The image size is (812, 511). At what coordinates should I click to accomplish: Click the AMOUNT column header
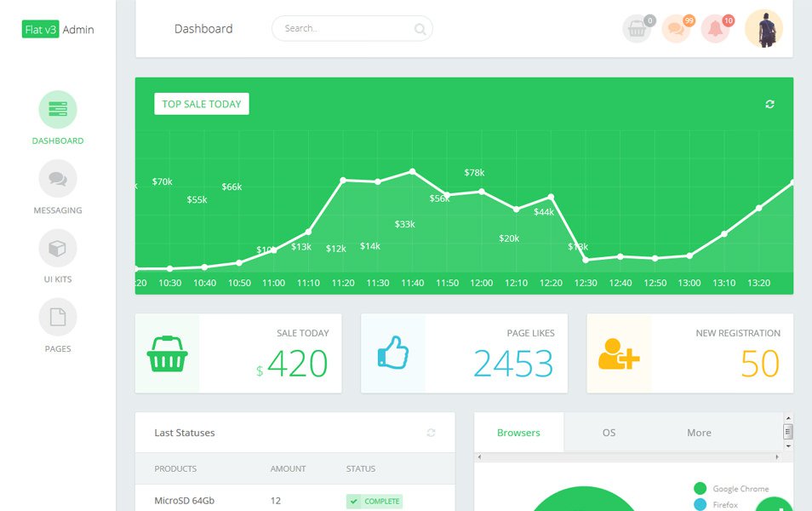[288, 468]
